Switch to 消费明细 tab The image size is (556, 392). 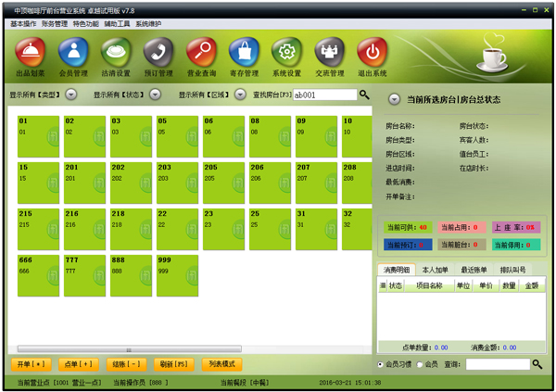tap(397, 270)
